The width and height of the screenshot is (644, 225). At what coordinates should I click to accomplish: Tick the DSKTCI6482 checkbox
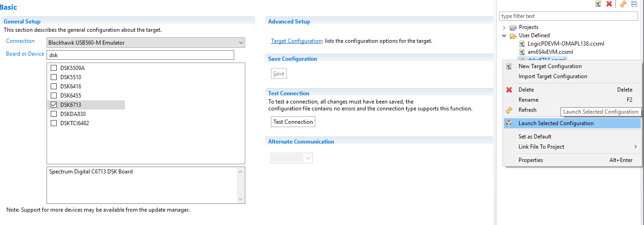(x=54, y=123)
